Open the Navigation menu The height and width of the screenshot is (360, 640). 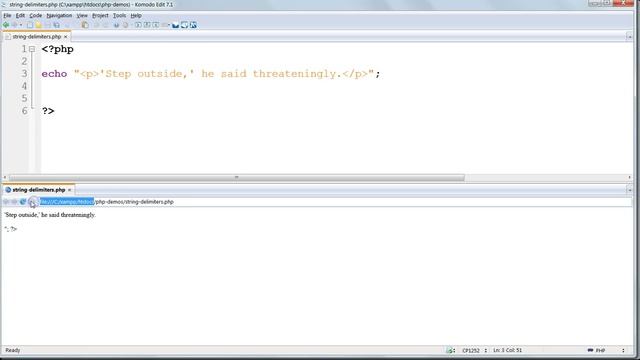click(x=59, y=16)
